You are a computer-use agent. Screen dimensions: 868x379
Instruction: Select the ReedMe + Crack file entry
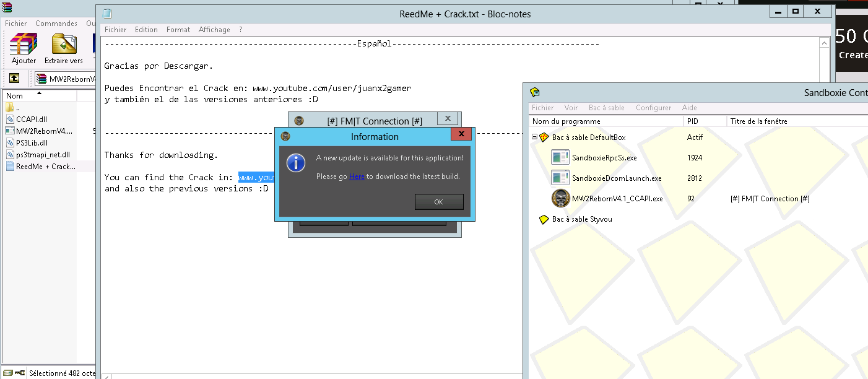41,166
